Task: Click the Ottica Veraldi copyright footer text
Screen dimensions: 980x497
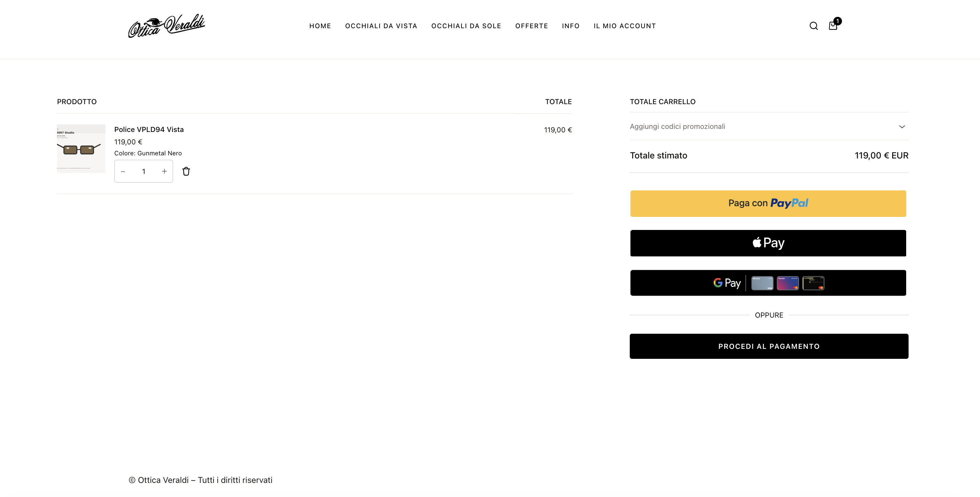Action: pos(201,480)
